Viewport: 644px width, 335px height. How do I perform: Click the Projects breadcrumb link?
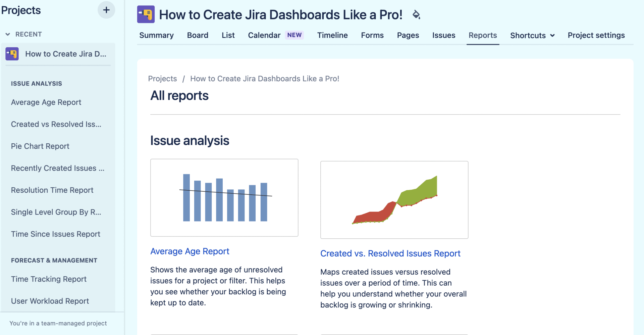click(x=162, y=79)
